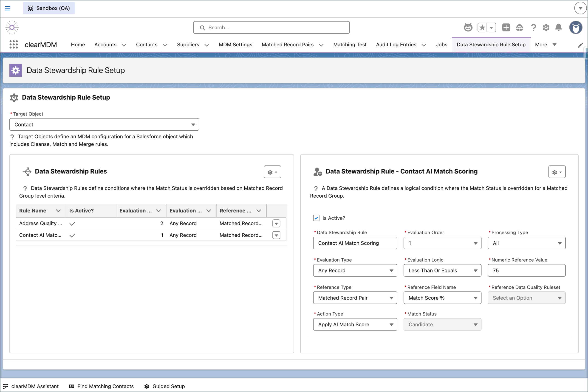Viewport: 588px width, 392px height.
Task: Open clearMDM Assistant in utility bar
Action: [31, 386]
